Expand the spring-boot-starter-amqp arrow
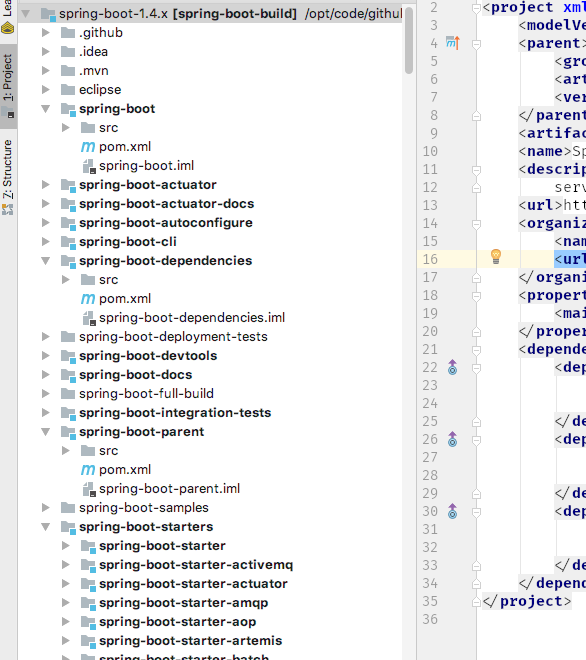 tap(66, 603)
